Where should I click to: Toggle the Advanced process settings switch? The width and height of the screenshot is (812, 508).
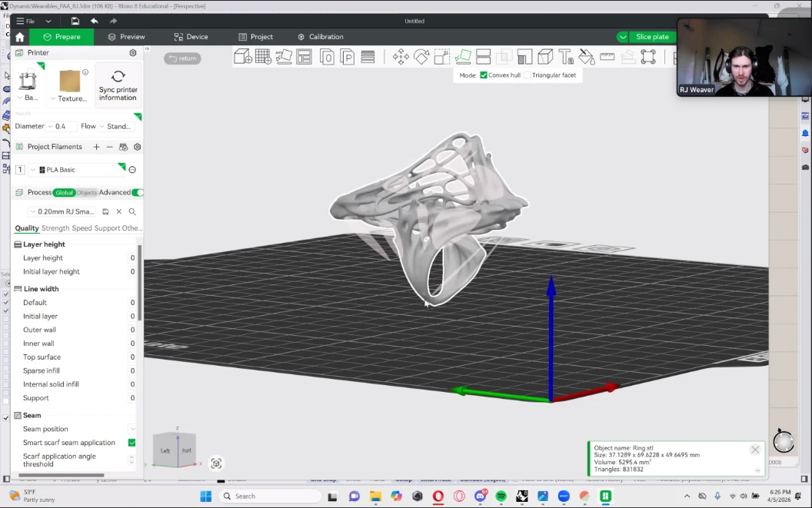[138, 193]
